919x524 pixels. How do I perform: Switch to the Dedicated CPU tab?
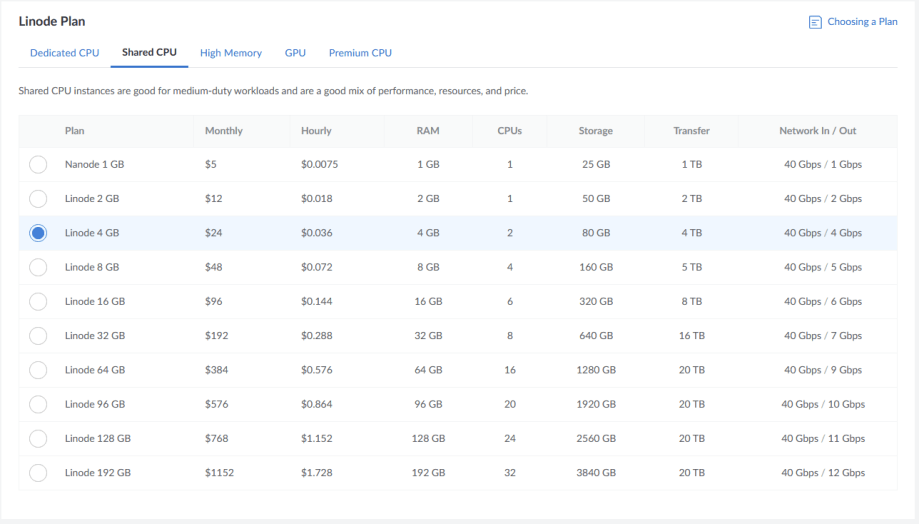(x=64, y=53)
